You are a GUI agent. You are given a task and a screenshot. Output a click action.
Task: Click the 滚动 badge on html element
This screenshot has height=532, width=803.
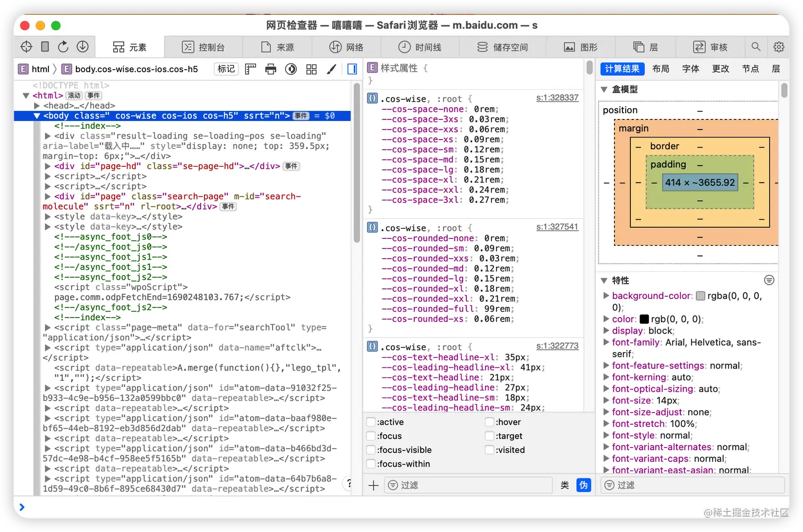[74, 96]
